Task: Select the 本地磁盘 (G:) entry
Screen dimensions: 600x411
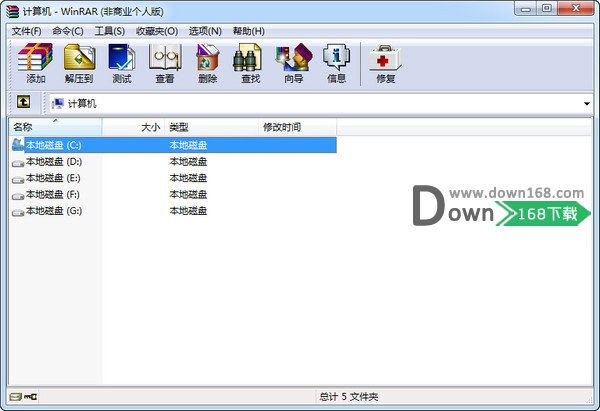Action: tap(54, 211)
